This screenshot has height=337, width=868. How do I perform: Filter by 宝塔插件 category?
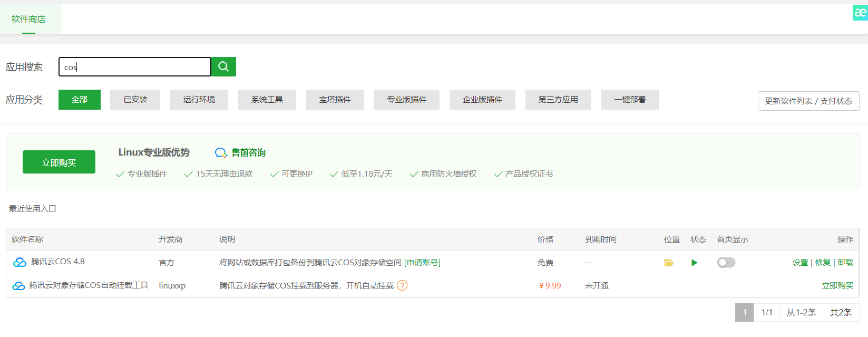tap(335, 100)
